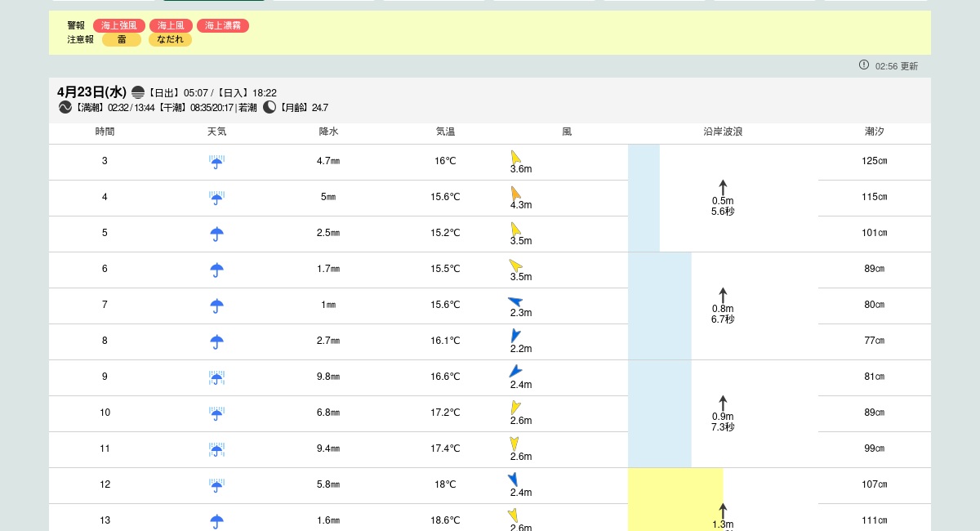Viewport: 980px width, 531px height.
Task: Click the 海上強風 warning badge
Action: 119,26
